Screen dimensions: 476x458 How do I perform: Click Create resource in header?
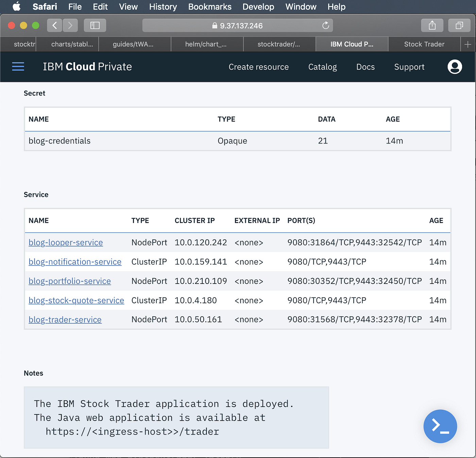tap(258, 67)
